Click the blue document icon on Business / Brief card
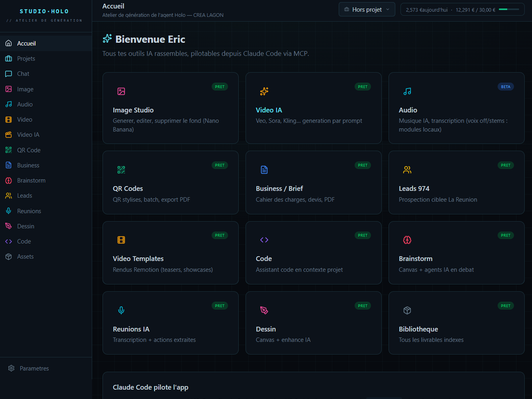The image size is (532, 399). click(264, 170)
